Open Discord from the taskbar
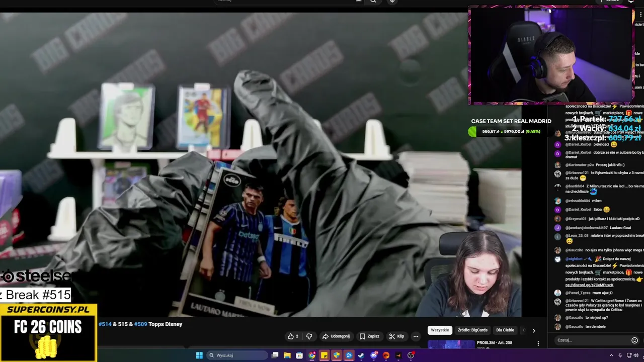This screenshot has height=362, width=644. pos(374,355)
